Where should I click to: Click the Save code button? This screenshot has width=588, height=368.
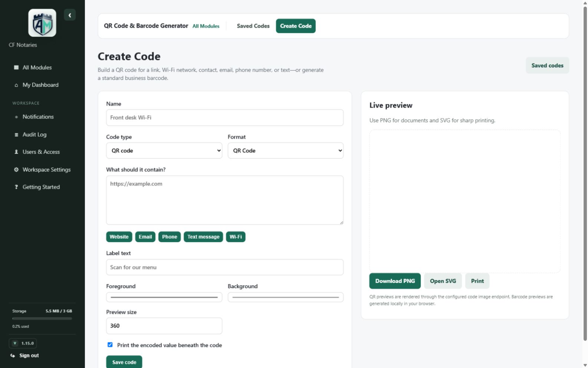pyautogui.click(x=124, y=362)
